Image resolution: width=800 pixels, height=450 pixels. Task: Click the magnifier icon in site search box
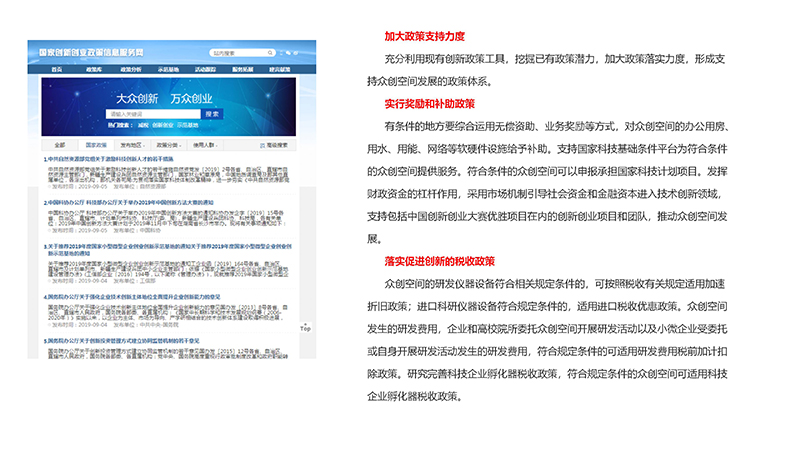click(270, 53)
